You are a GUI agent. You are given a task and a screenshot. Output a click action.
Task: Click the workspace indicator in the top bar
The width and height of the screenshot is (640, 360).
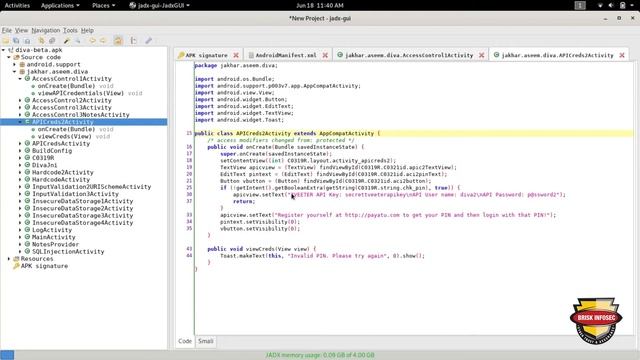pyautogui.click(x=580, y=5)
